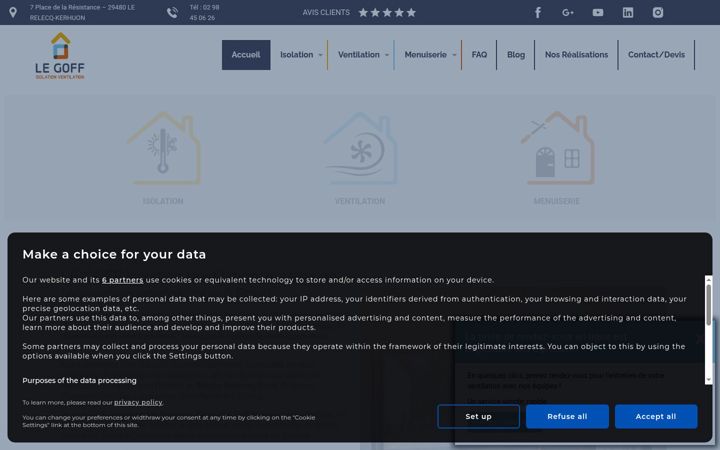Expand the Isolation menu dropdown arrow
This screenshot has height=450, width=720.
321,55
